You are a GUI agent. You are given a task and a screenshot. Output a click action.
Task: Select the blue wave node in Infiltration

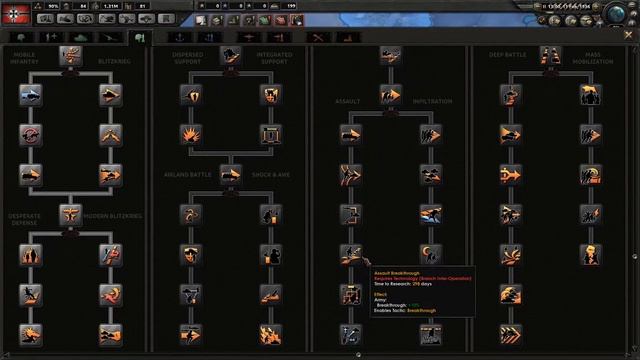[x=431, y=215]
